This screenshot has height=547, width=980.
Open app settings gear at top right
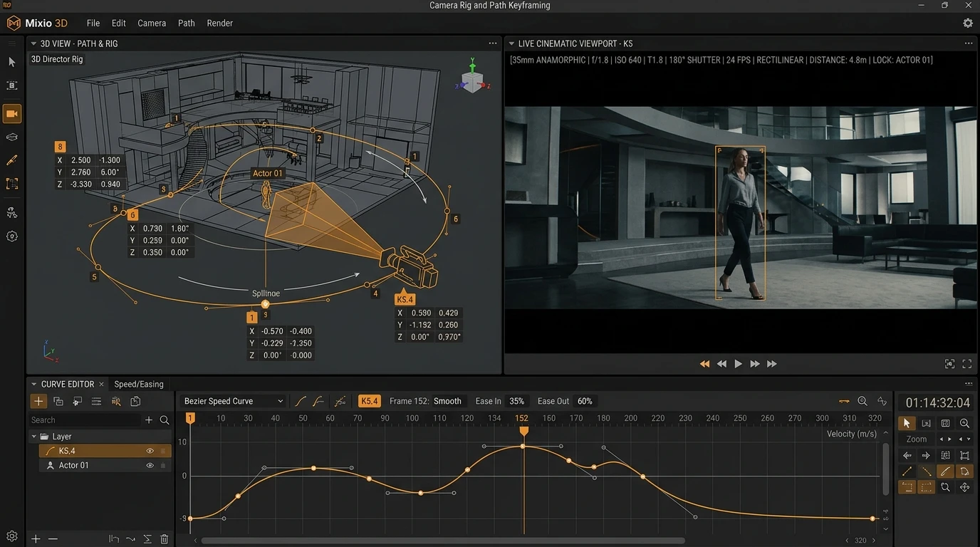[x=968, y=23]
